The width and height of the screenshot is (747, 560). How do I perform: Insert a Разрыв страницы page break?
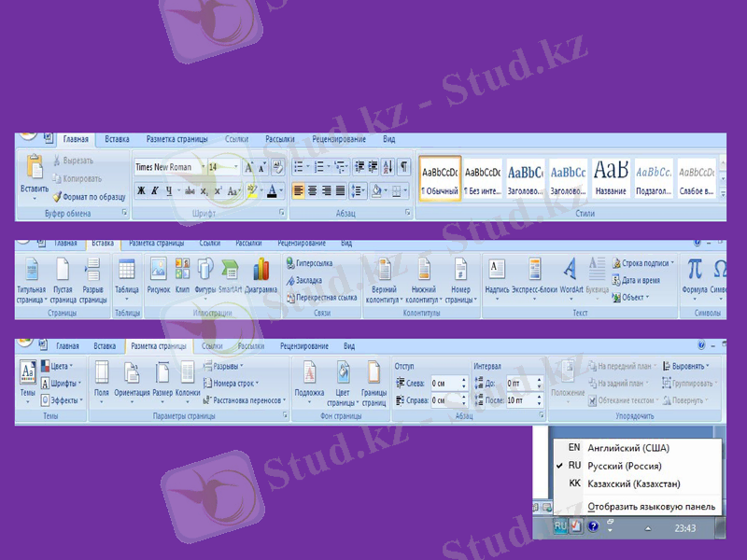tap(92, 281)
